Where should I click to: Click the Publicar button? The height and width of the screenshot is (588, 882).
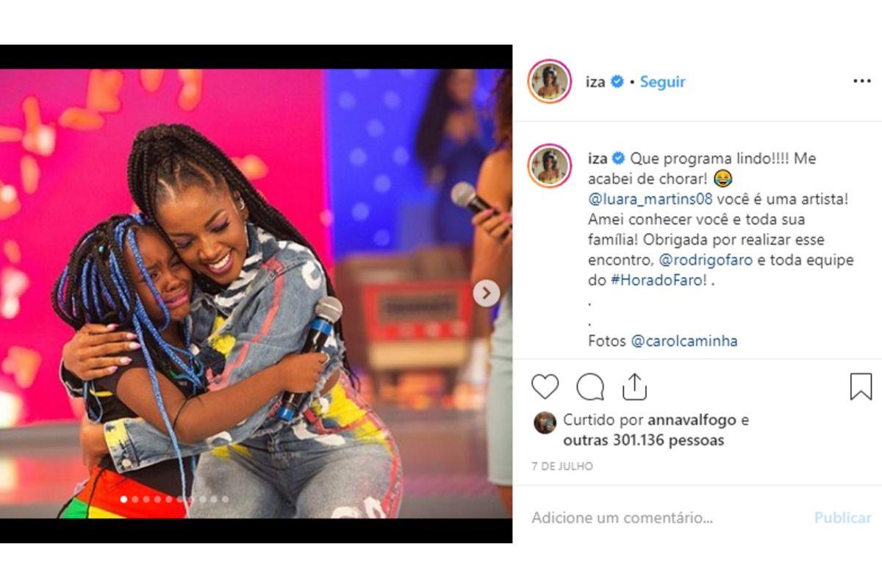click(x=843, y=517)
